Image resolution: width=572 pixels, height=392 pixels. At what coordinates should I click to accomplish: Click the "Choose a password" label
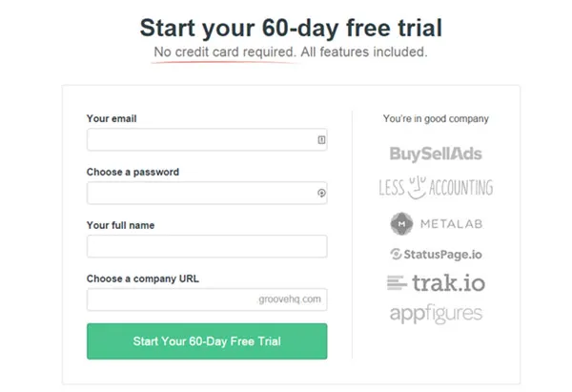133,173
